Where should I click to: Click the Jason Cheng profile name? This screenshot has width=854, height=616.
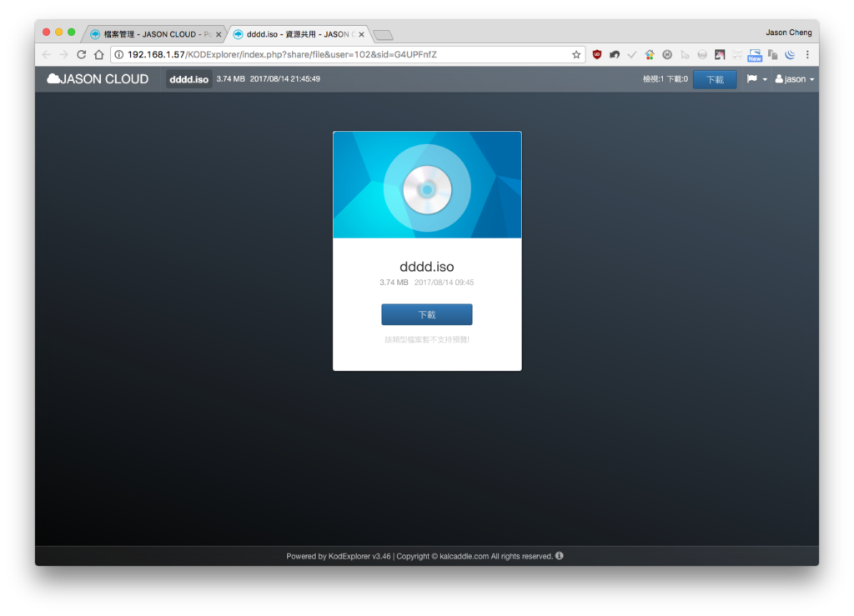(x=789, y=33)
